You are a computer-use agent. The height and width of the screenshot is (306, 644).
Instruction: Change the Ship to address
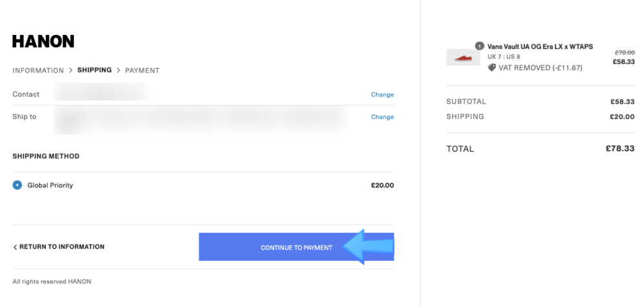382,117
